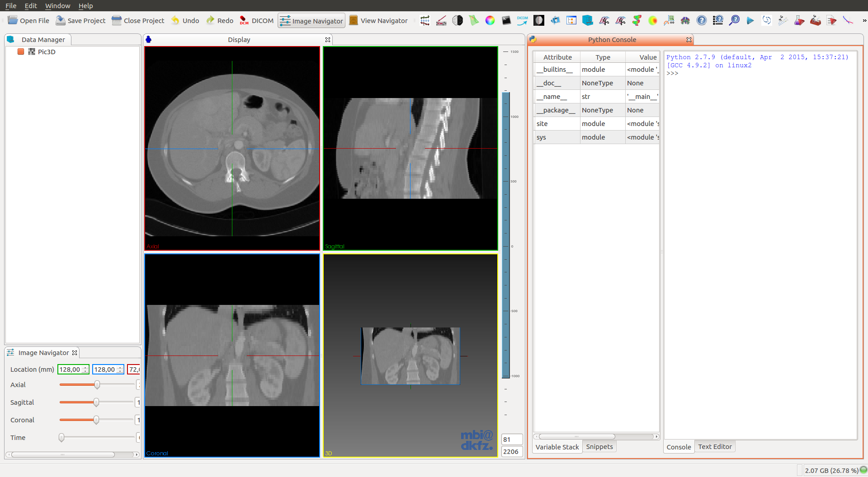Click the blue circular arrows icon
868x477 pixels.
click(x=767, y=20)
